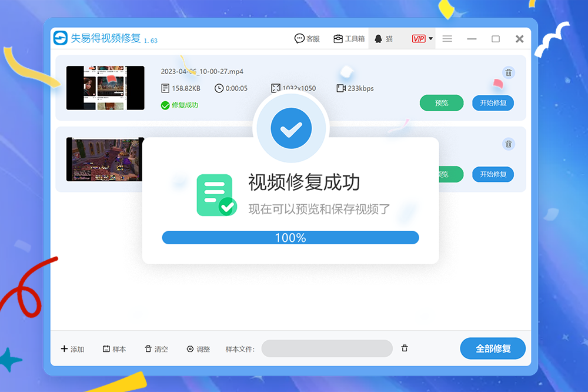
Task: Click the 添加 plus icon to add video
Action: click(64, 348)
